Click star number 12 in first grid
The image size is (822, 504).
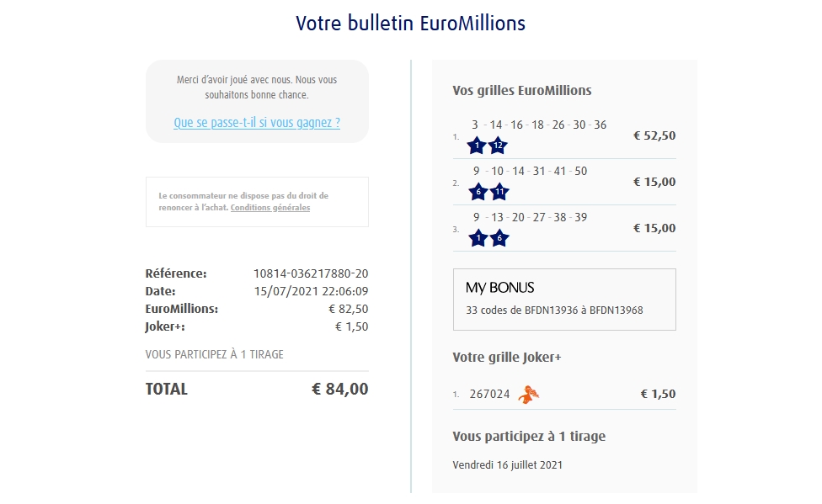coord(498,146)
